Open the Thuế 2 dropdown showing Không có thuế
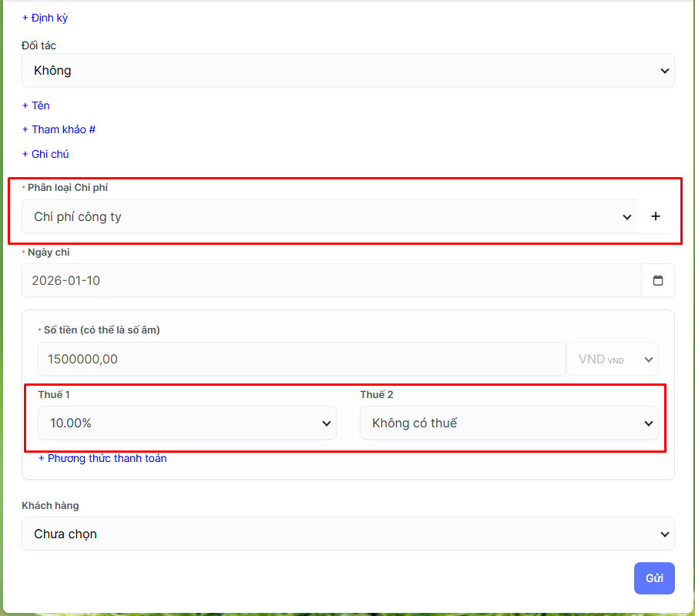 [509, 423]
